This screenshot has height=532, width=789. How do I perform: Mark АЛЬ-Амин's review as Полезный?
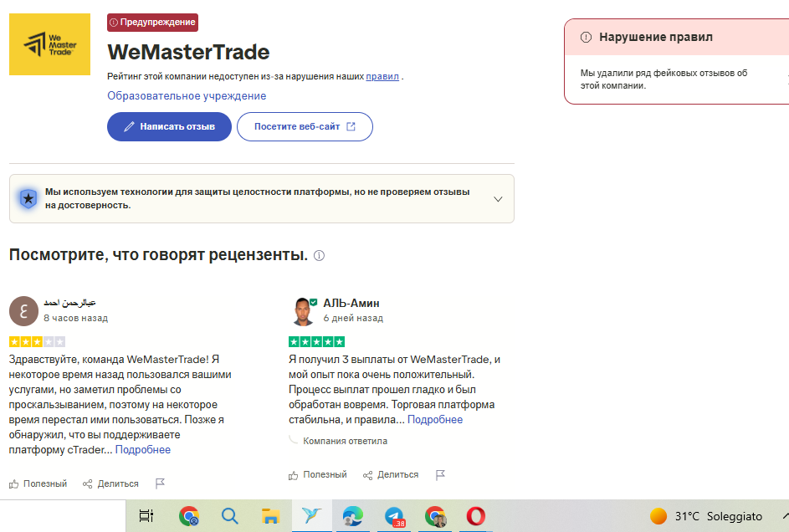(318, 474)
